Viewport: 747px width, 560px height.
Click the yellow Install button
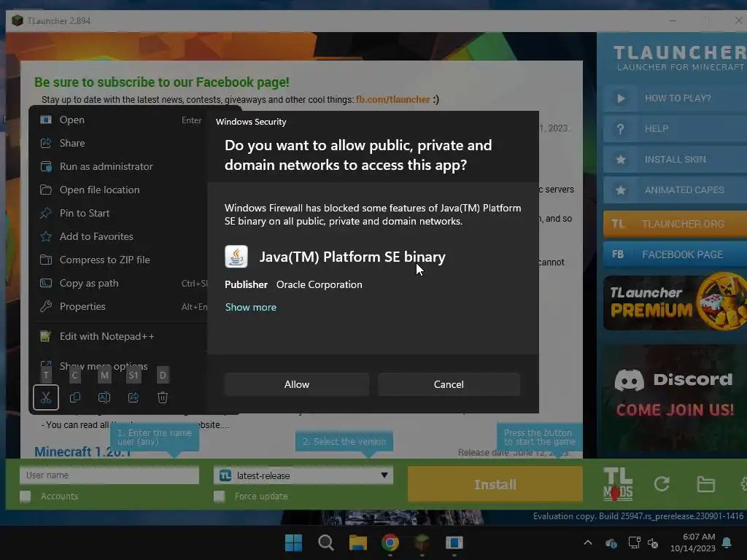pyautogui.click(x=495, y=484)
